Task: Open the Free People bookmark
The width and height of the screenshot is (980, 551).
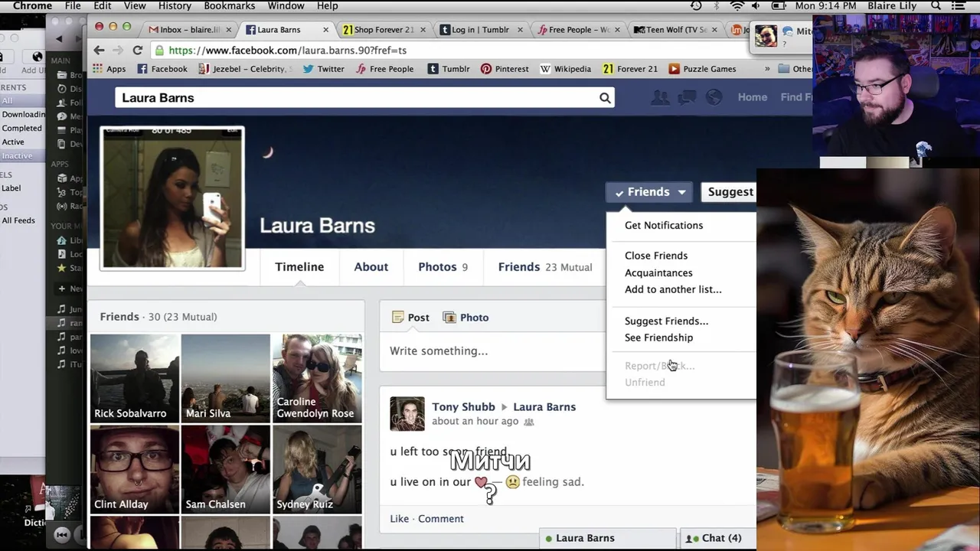Action: [384, 69]
